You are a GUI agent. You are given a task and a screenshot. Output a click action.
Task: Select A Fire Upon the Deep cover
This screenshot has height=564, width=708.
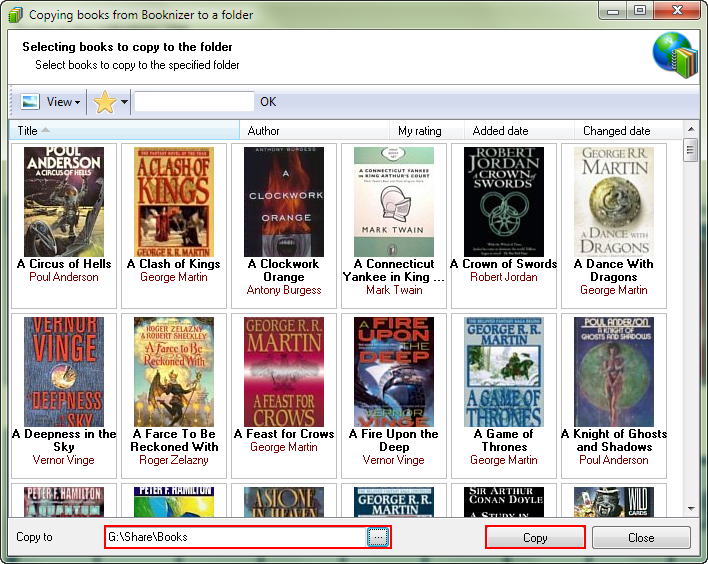click(394, 372)
